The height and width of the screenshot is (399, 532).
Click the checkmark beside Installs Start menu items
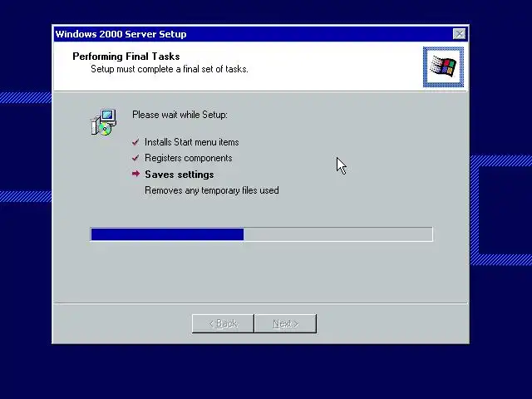tap(135, 142)
